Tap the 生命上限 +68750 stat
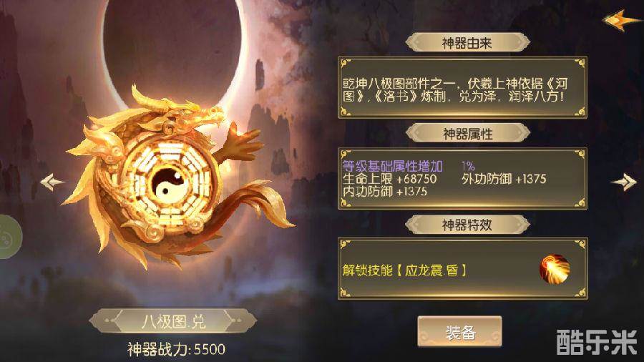644x362 pixels. coord(389,179)
